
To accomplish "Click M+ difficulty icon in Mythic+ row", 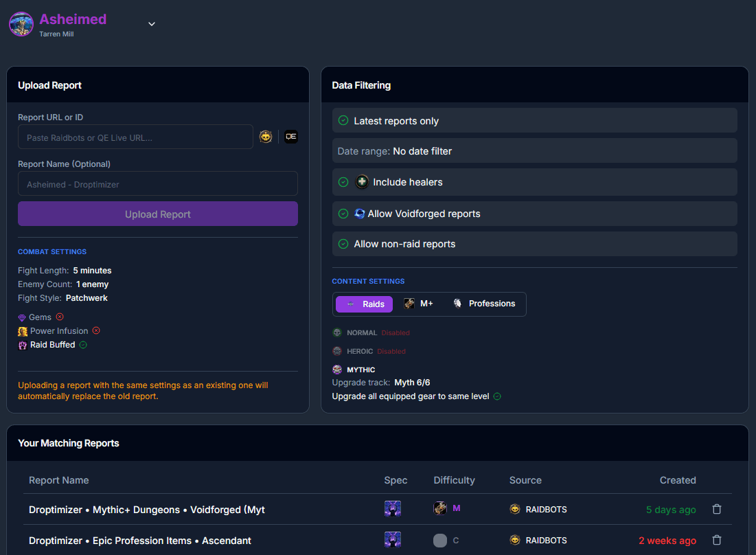I will pyautogui.click(x=440, y=508).
